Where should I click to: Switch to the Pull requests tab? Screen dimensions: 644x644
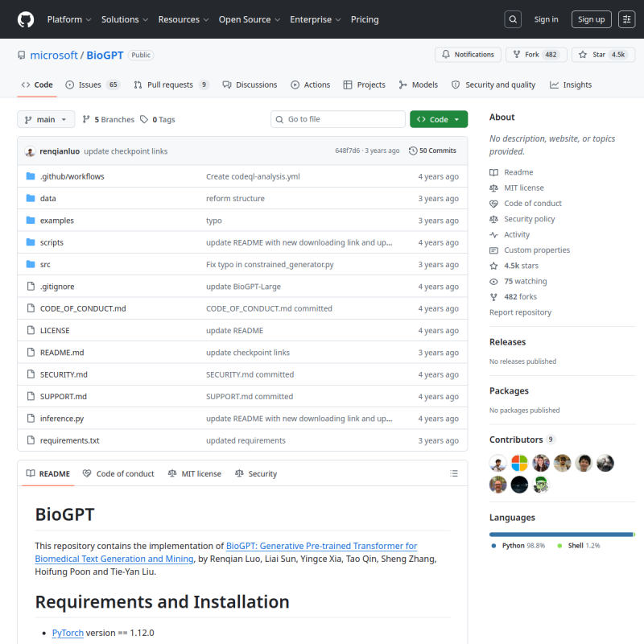(x=171, y=85)
